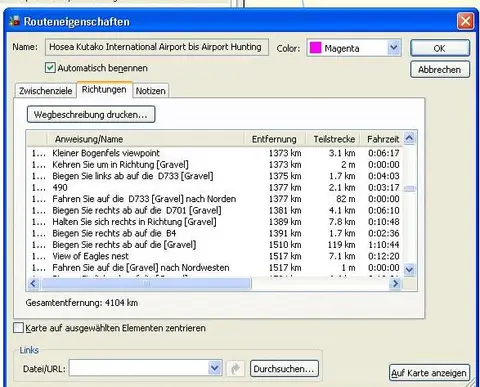Screen dimensions: 480x387
Task: Click the scroll left arrow of the list
Action: (x=33, y=283)
